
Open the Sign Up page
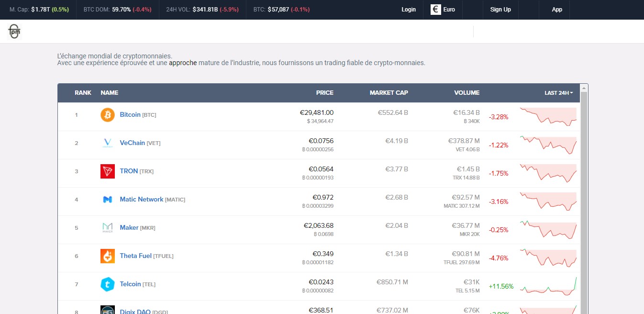pyautogui.click(x=500, y=9)
